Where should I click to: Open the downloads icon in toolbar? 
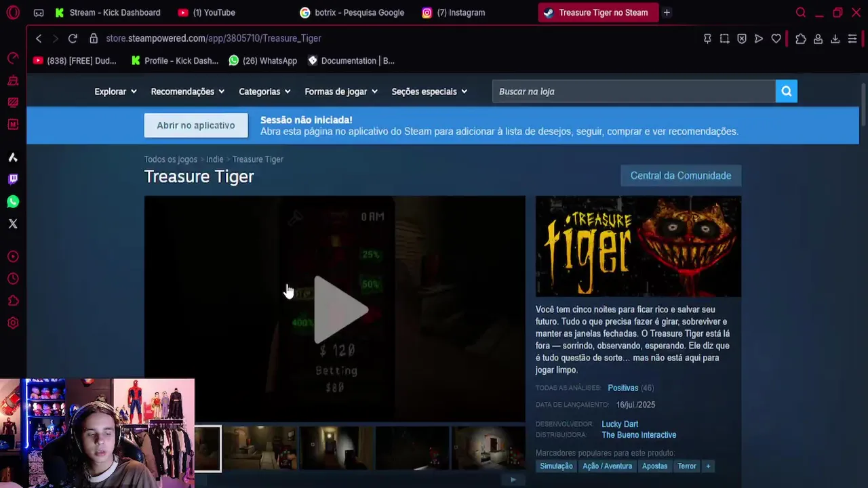pos(835,39)
